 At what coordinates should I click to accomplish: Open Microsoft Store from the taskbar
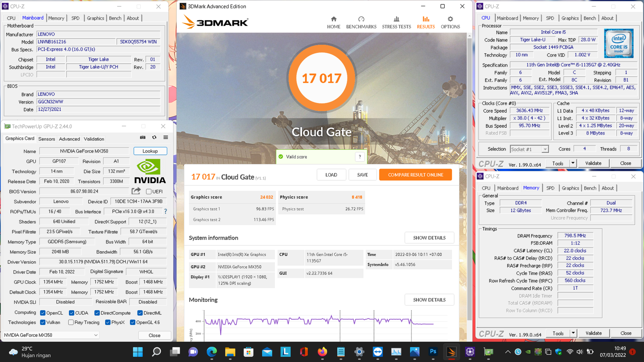(249, 352)
